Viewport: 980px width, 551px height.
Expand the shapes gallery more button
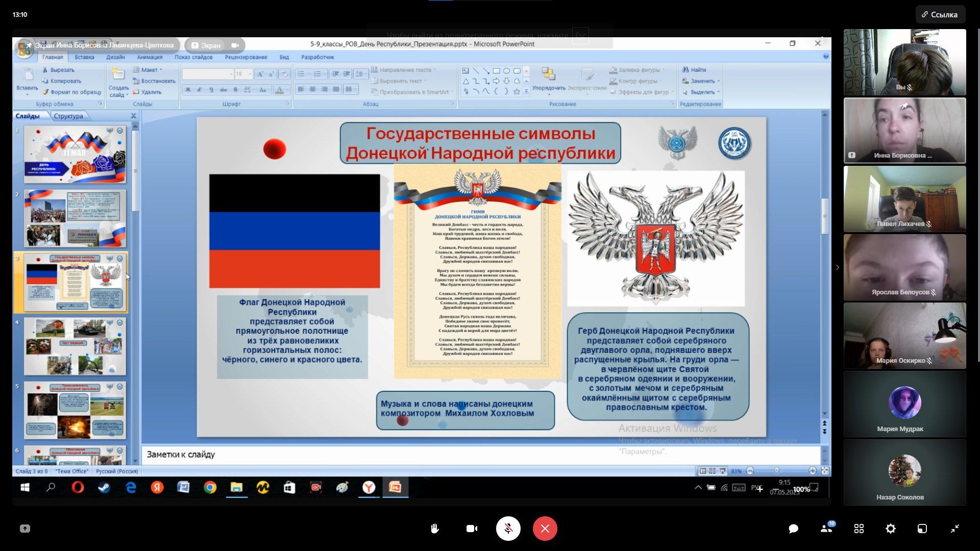pos(526,91)
